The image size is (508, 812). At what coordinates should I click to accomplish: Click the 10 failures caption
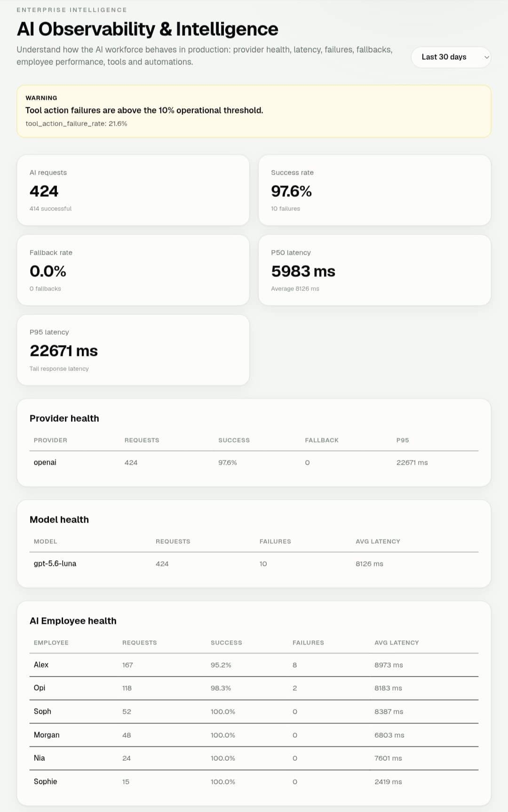click(286, 209)
